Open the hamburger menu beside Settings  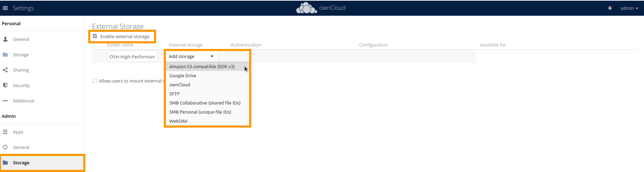tap(5, 8)
